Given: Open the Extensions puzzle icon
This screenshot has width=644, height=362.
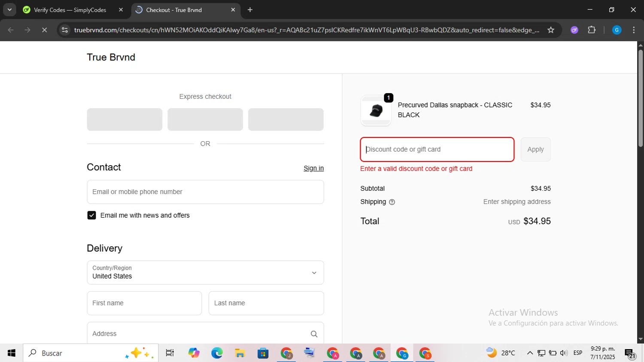Looking at the screenshot, I should (592, 30).
